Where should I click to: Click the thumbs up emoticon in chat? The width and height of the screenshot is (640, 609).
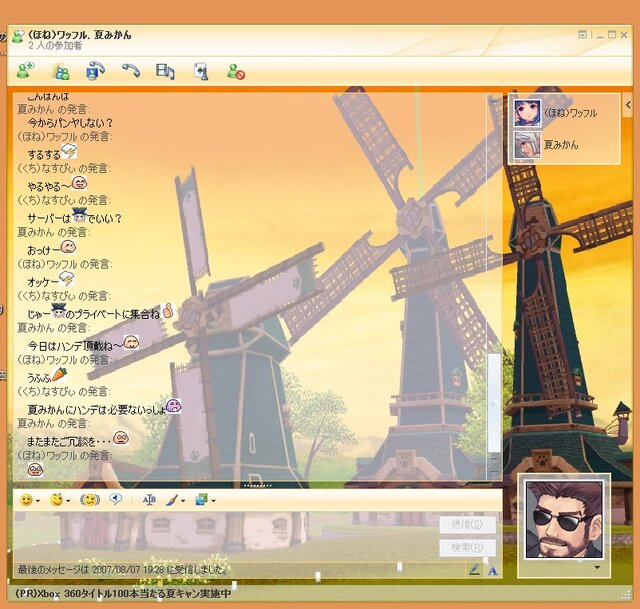click(167, 311)
